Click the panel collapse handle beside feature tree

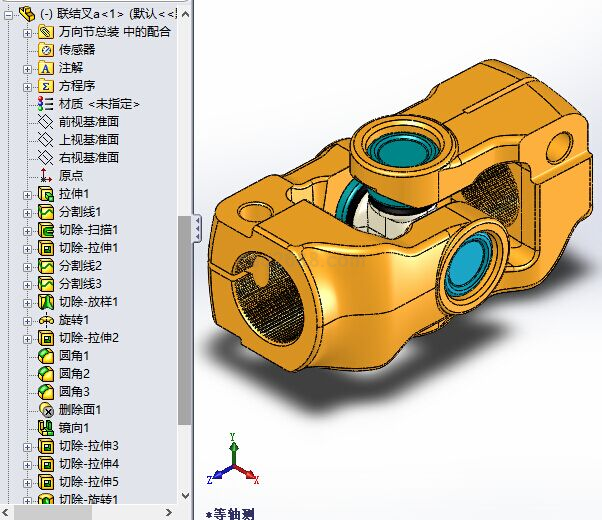coord(197,229)
